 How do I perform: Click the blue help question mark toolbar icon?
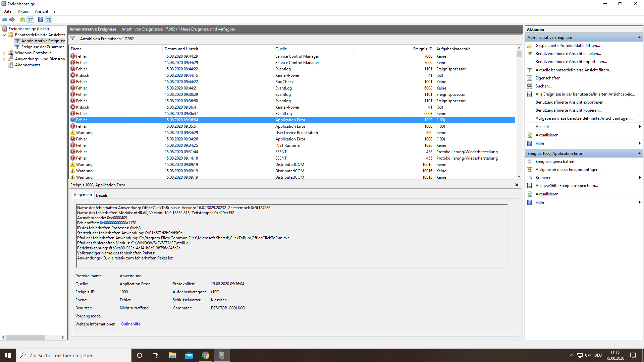[40, 19]
